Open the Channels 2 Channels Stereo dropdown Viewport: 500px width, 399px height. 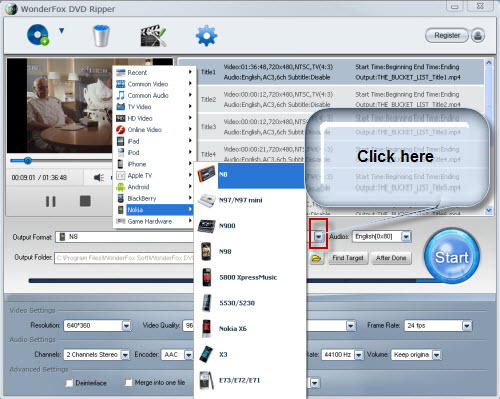point(125,355)
